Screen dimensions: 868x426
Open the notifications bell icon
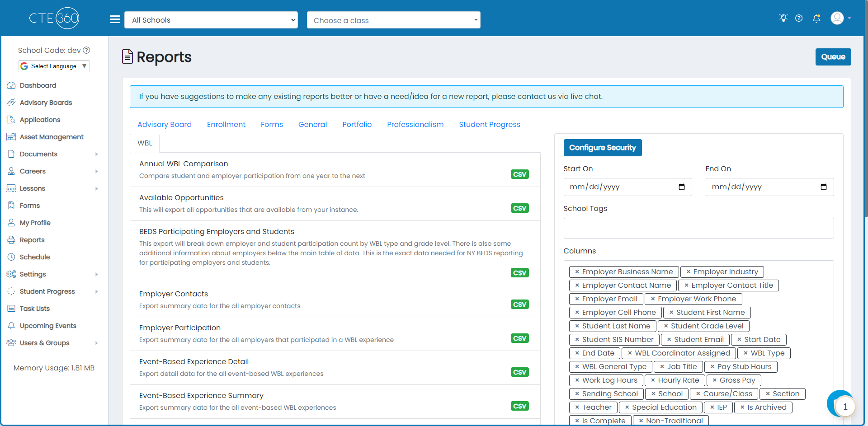pos(816,18)
